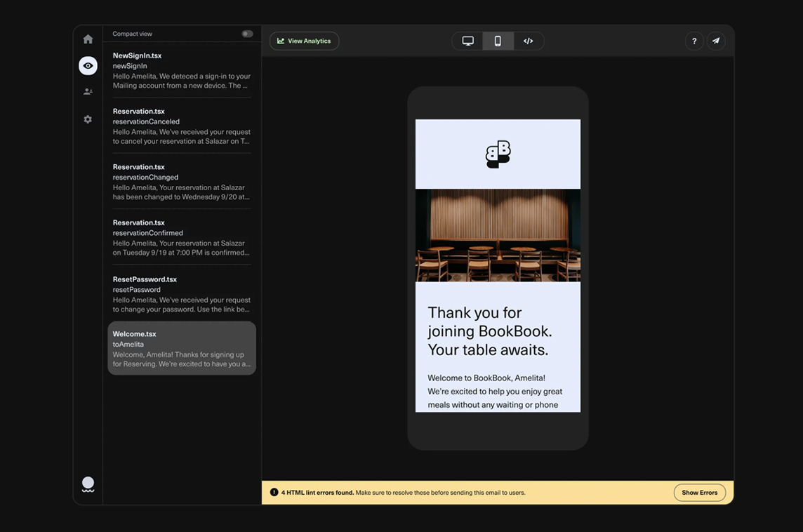Click the lint error warning icon
The image size is (803, 532).
click(x=274, y=492)
